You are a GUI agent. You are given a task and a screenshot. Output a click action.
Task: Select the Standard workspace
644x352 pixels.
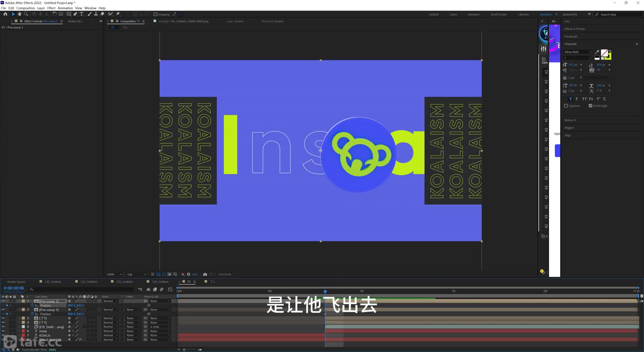[x=473, y=14]
